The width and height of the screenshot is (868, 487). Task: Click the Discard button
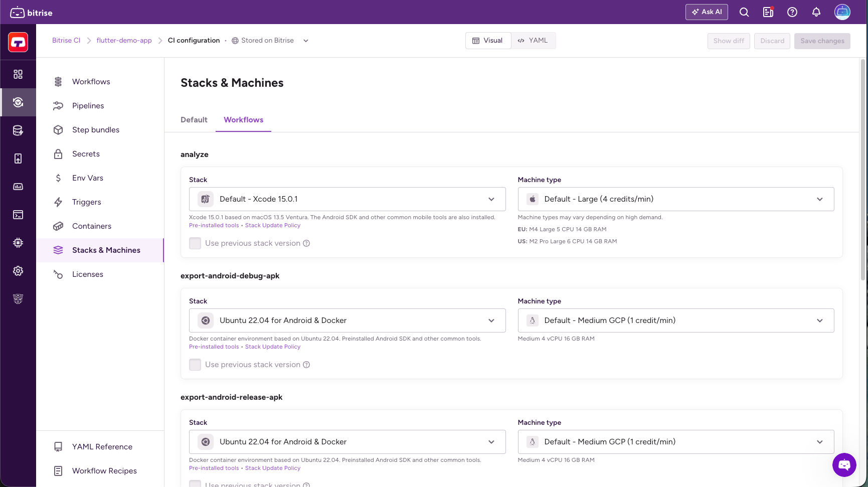(772, 41)
